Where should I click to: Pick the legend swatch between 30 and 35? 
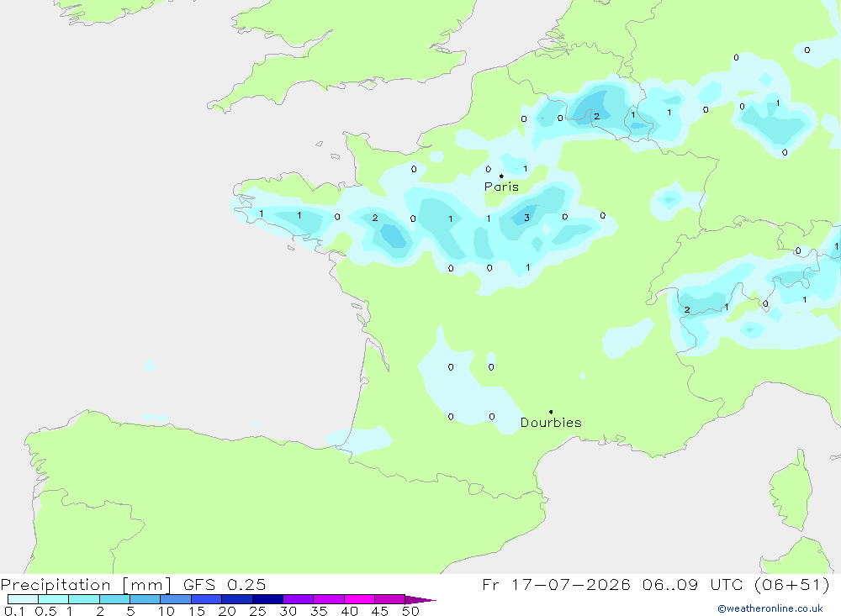point(299,599)
